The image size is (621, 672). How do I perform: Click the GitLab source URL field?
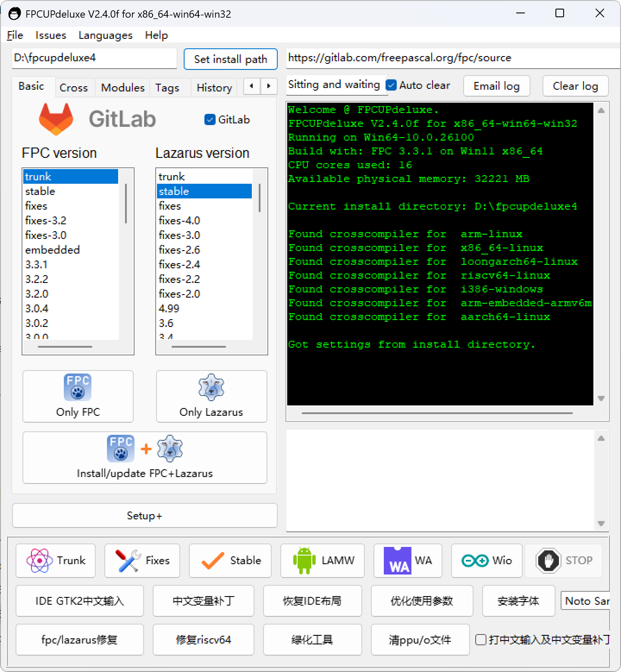point(453,58)
